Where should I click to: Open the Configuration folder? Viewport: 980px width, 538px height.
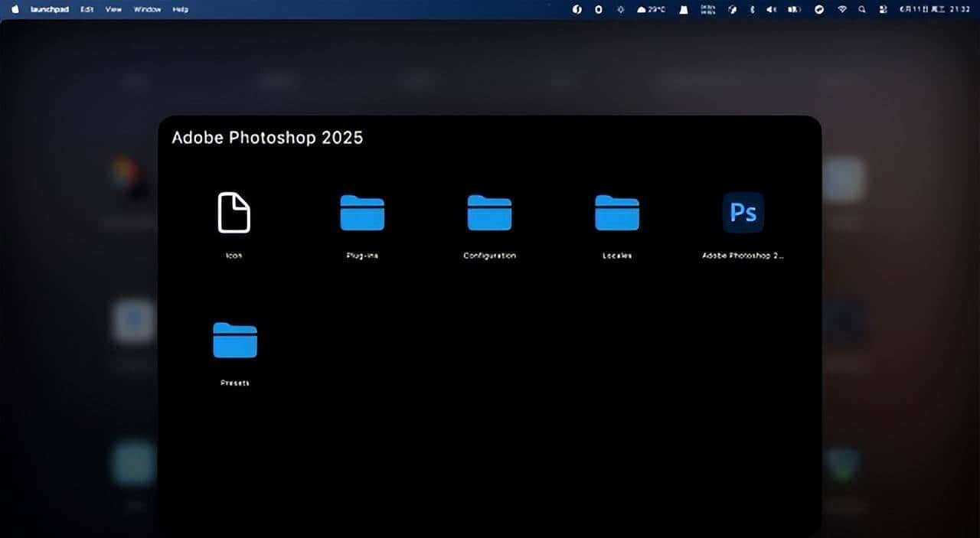click(x=488, y=213)
